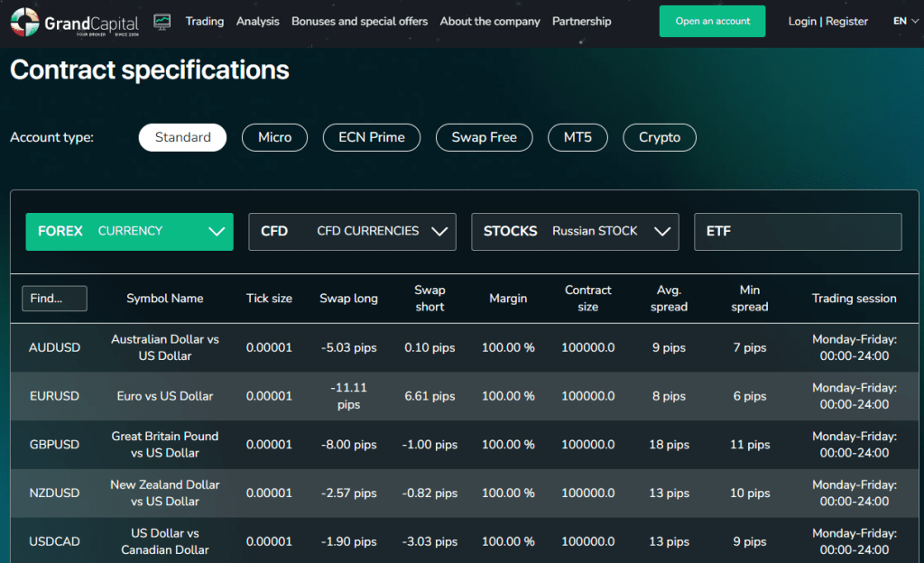924x563 pixels.
Task: Click the -11.11 pips swap long value
Action: tap(349, 396)
